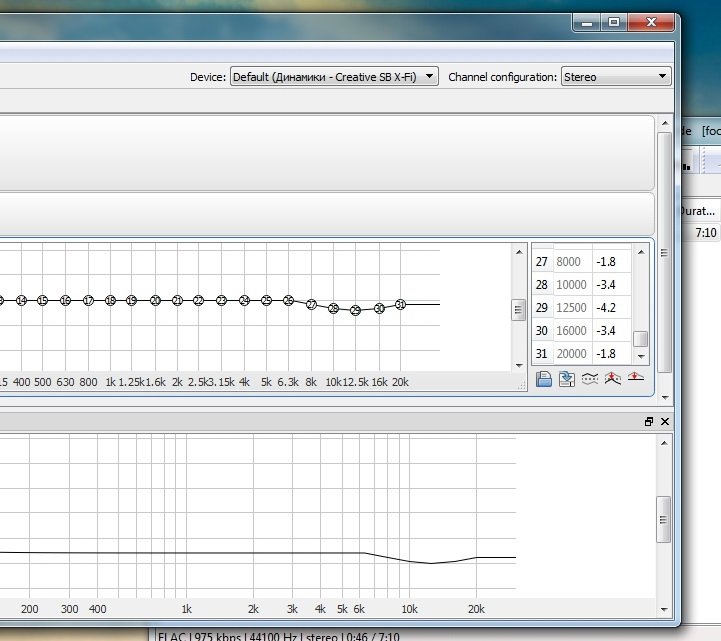The height and width of the screenshot is (641, 721).
Task: Click the -4.2 gain cell for 12500 Hz
Action: [x=612, y=308]
